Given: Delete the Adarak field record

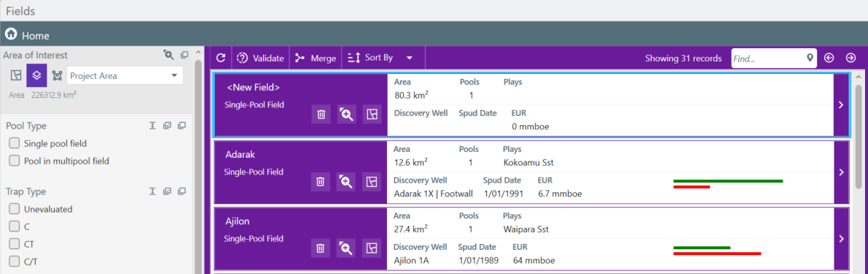Looking at the screenshot, I should pos(320,181).
